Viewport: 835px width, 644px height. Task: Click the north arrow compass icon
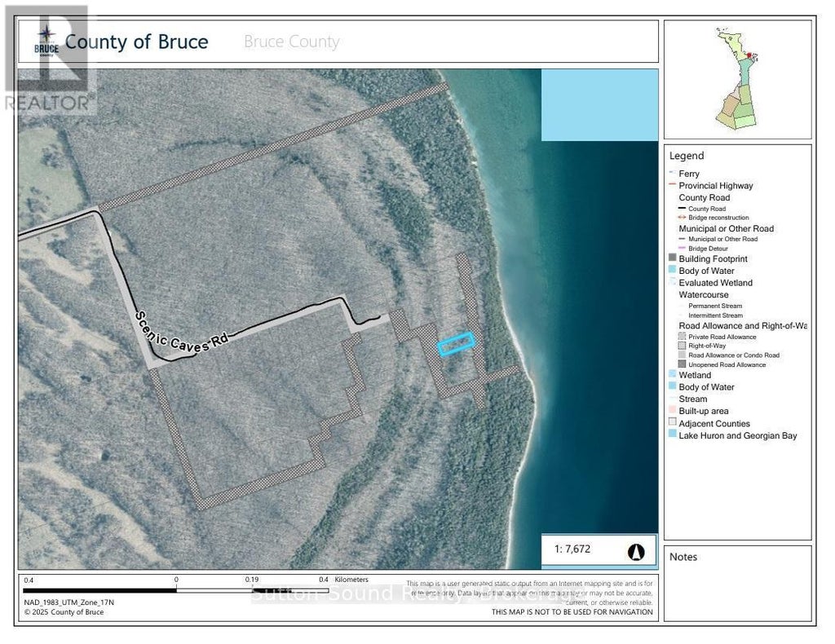(636, 551)
